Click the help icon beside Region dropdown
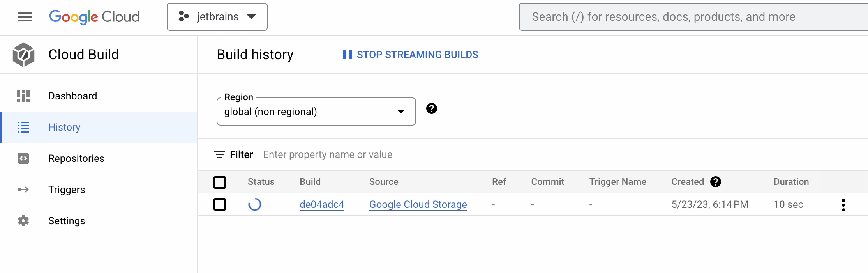Viewport: 868px width, 273px height. pyautogui.click(x=431, y=108)
